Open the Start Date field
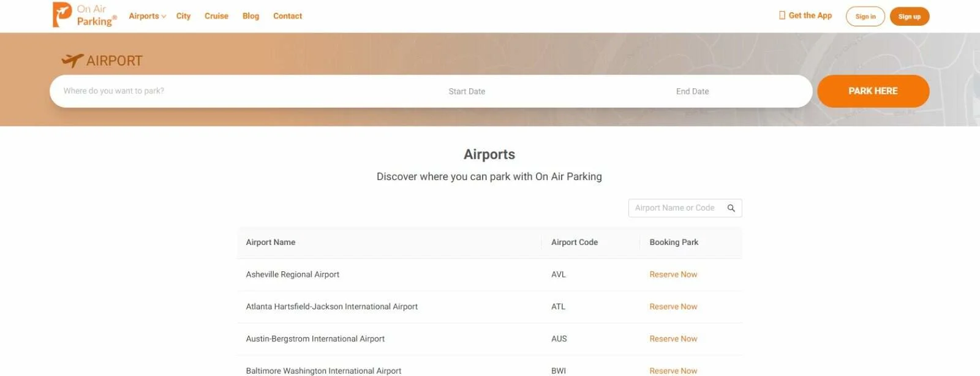 (x=467, y=91)
